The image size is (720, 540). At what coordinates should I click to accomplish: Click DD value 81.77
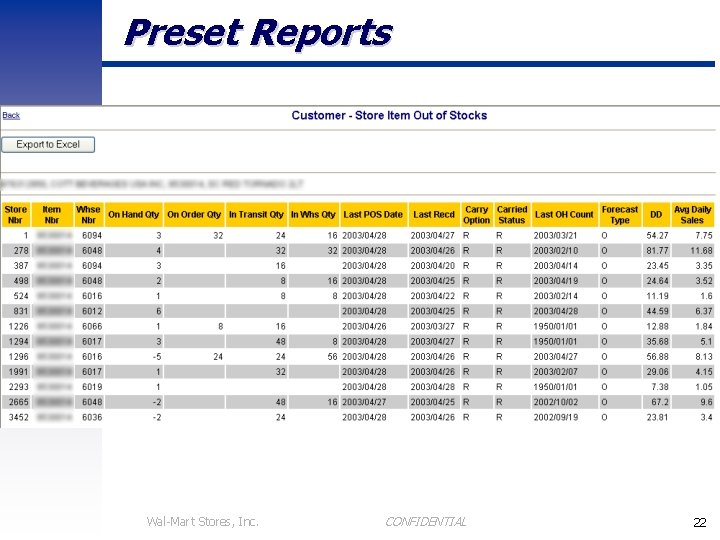point(656,251)
